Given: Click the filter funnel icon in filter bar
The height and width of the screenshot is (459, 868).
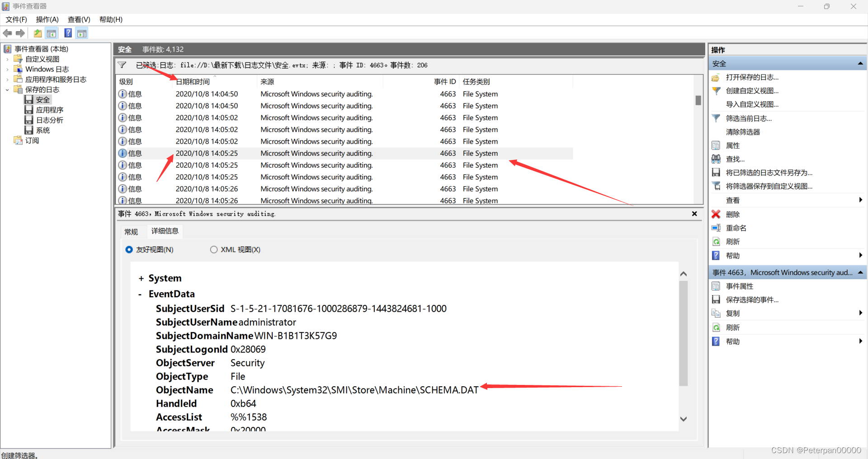Looking at the screenshot, I should [x=122, y=65].
